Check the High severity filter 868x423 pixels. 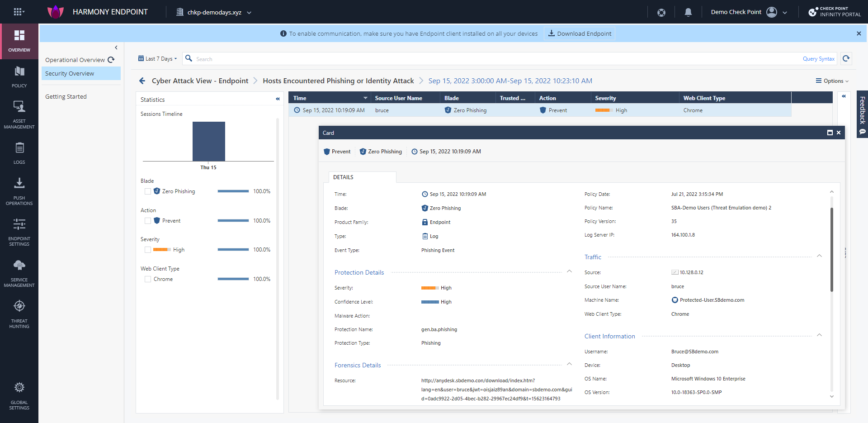click(148, 250)
